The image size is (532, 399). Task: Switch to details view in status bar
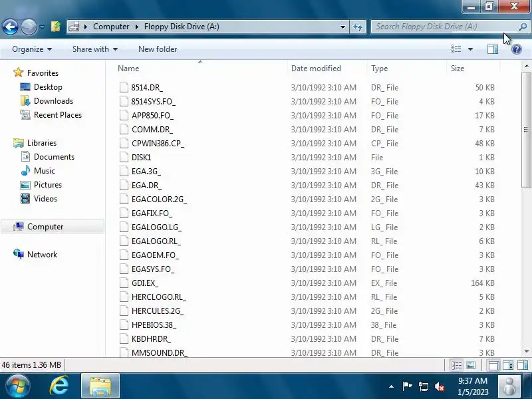[456, 365]
